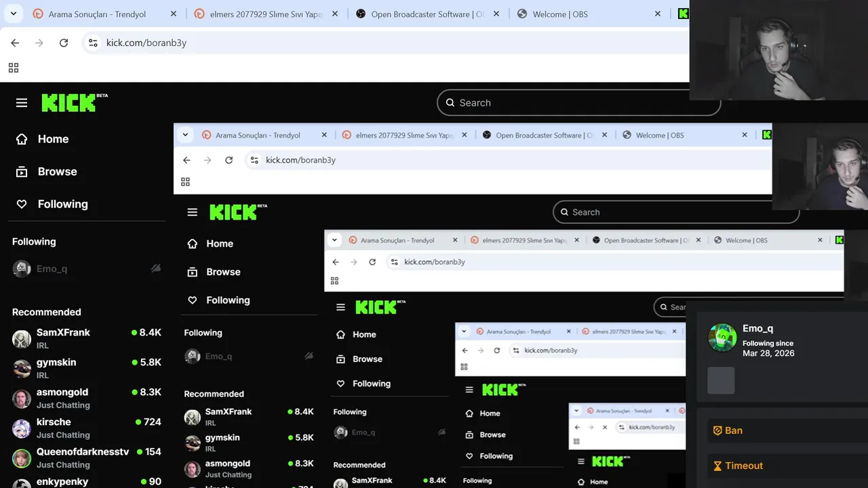Switch to Arama Sonuçları - Trendyol tab, outermost browser
This screenshot has width=868, height=488.
(97, 14)
